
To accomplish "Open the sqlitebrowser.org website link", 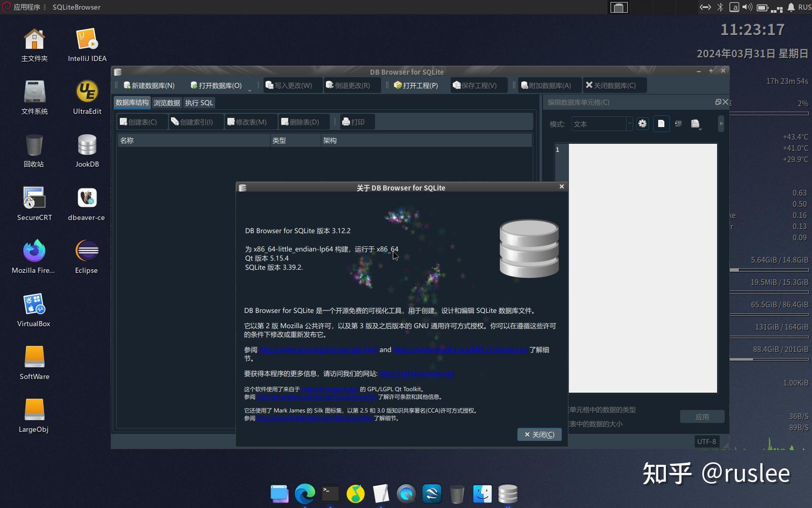I will (417, 374).
